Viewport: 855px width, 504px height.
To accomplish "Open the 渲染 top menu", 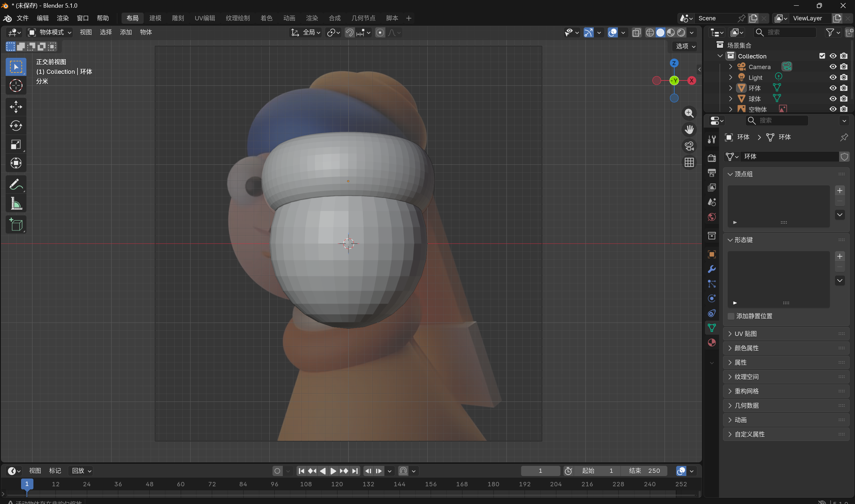I will [x=62, y=18].
